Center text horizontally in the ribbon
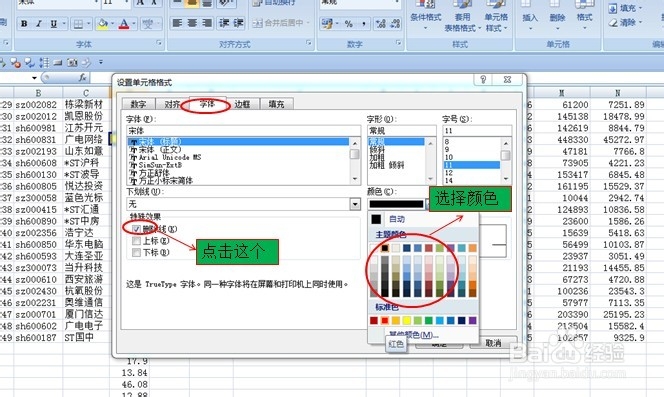The width and height of the screenshot is (664, 397). click(x=192, y=23)
